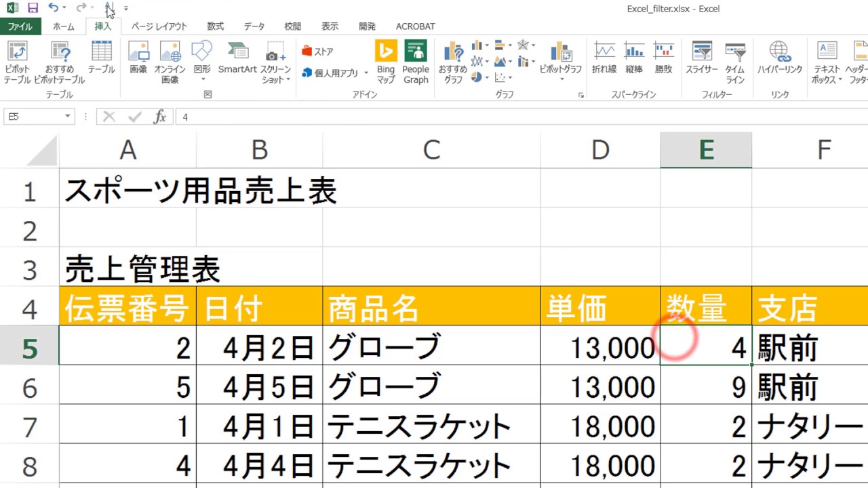Click the formula bar showing 4
Image resolution: width=868 pixels, height=488 pixels.
[521, 117]
